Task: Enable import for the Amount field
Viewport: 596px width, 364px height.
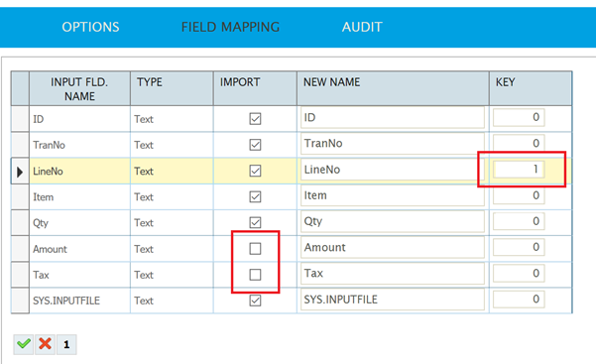Action: (x=255, y=248)
